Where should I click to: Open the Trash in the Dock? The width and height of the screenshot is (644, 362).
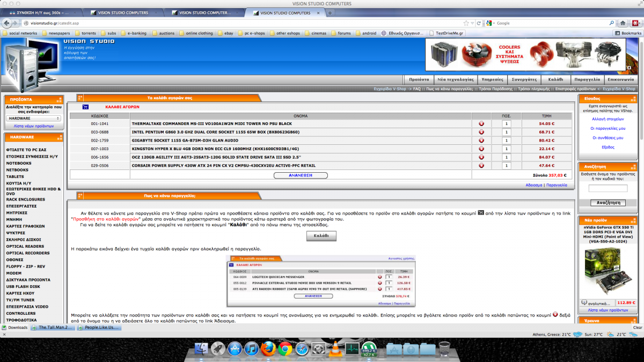tap(444, 349)
